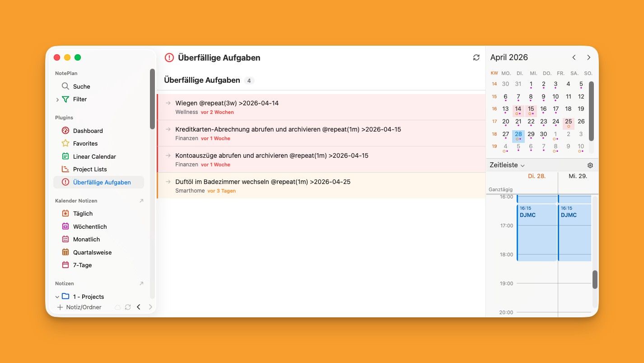Click the timeline vertical scrollbar
Viewport: 644px width, 363px height.
(595, 279)
